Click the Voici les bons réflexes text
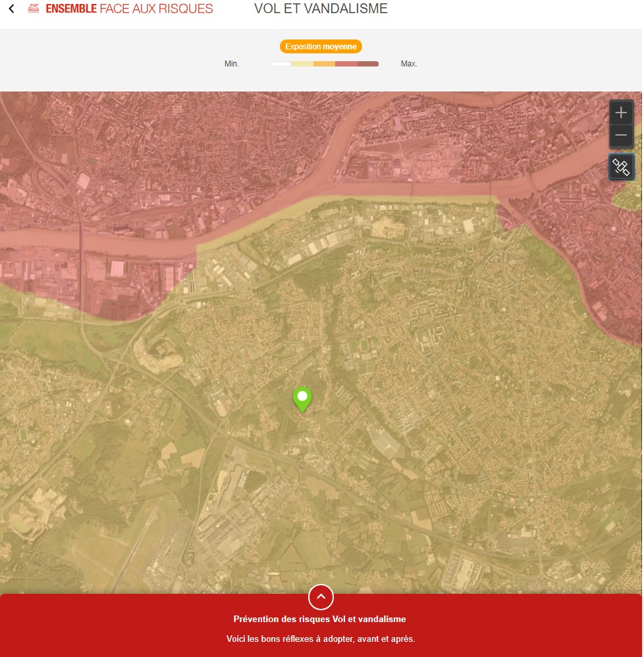The image size is (644, 657). [x=321, y=639]
